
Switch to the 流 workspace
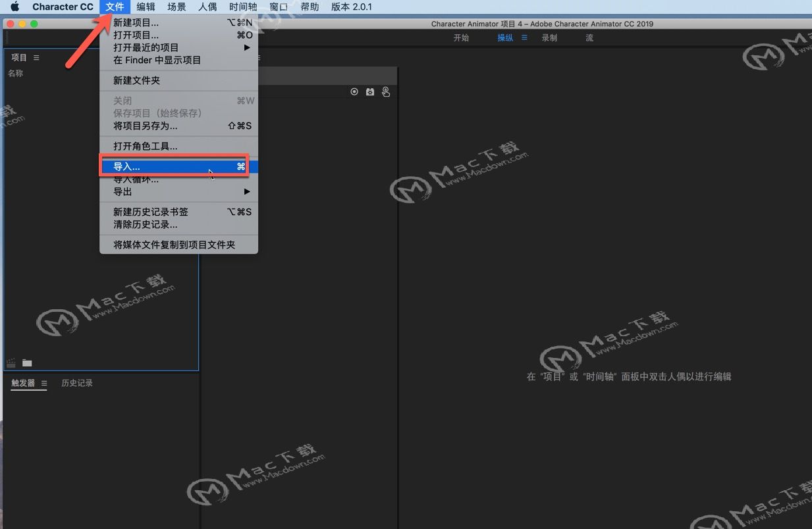point(589,38)
